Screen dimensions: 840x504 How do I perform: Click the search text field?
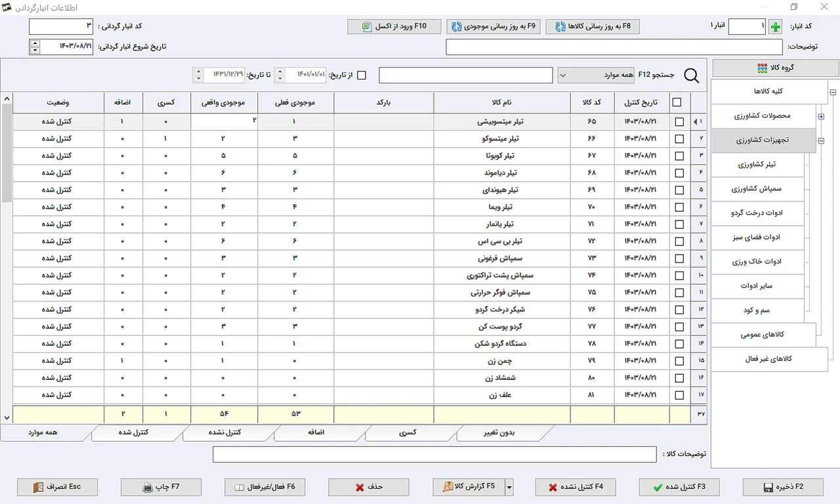click(x=466, y=75)
